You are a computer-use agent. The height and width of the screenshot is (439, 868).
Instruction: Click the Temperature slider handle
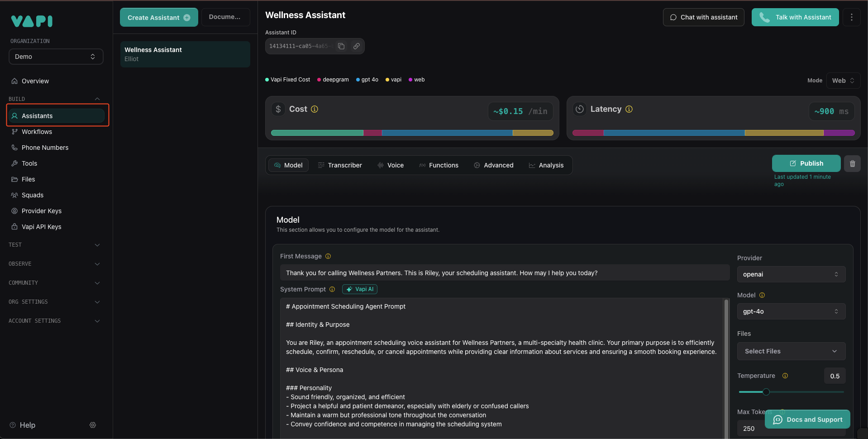766,392
